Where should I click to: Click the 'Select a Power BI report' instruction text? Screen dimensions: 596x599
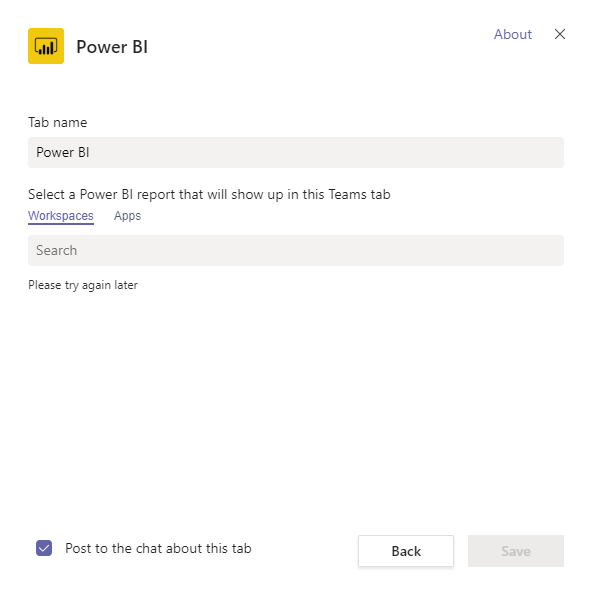[209, 194]
